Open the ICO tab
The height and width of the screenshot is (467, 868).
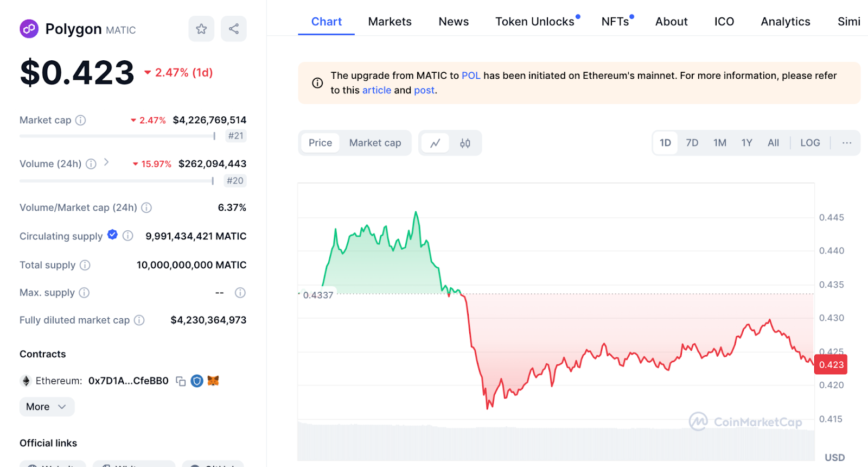click(x=724, y=22)
